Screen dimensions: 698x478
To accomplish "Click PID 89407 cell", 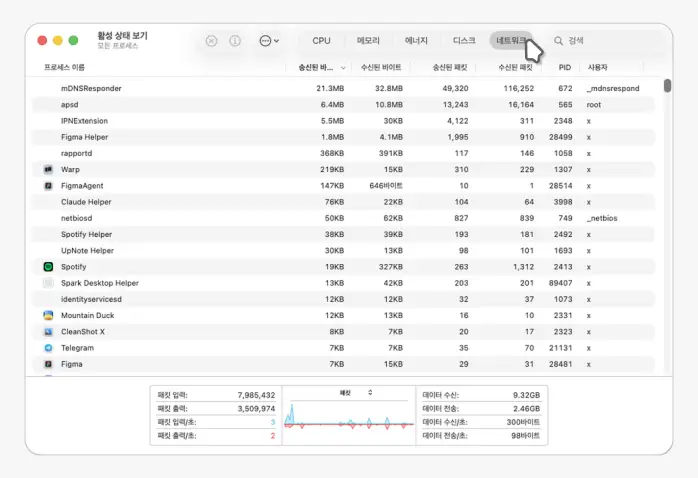I will pyautogui.click(x=560, y=283).
